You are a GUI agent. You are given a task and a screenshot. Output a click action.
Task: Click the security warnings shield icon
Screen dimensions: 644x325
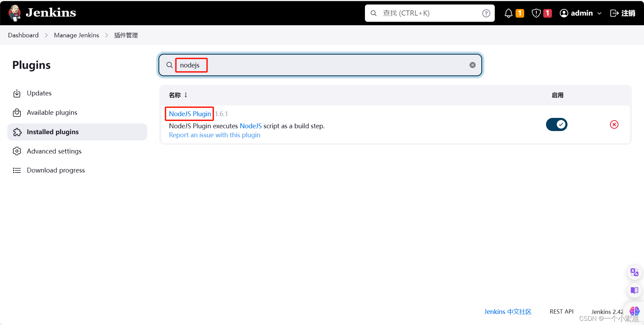point(536,13)
